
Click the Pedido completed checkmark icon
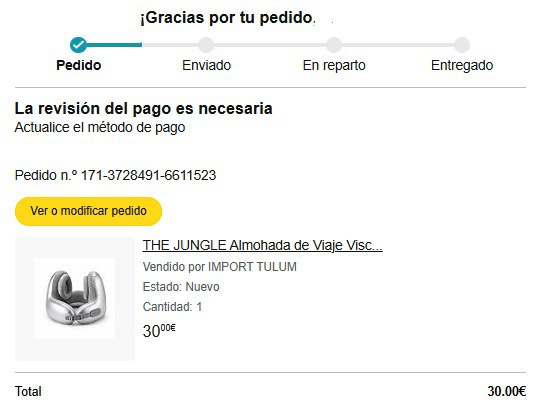(x=78, y=45)
